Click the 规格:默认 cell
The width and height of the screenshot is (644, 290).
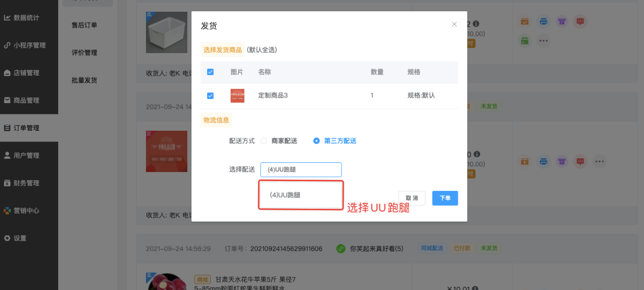click(x=421, y=95)
